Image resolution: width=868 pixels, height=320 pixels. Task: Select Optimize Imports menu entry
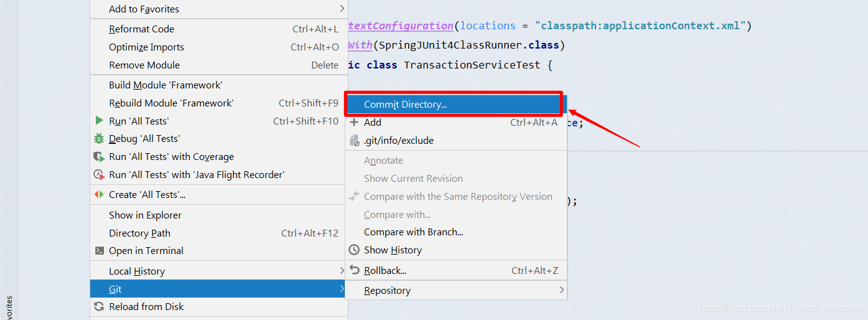218,47
